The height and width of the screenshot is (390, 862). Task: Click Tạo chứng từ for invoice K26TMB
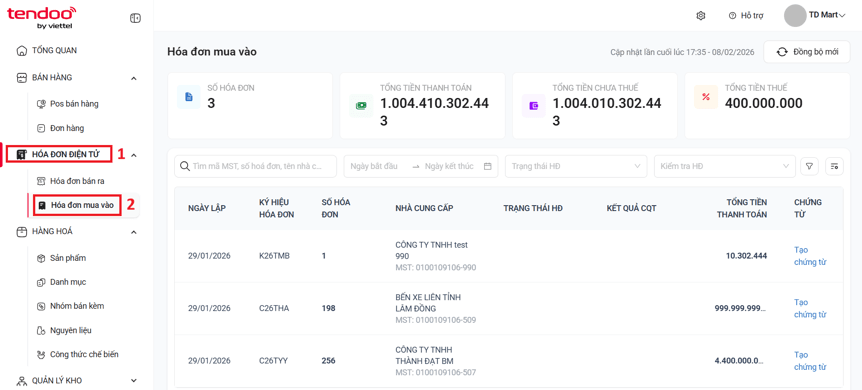click(x=810, y=256)
